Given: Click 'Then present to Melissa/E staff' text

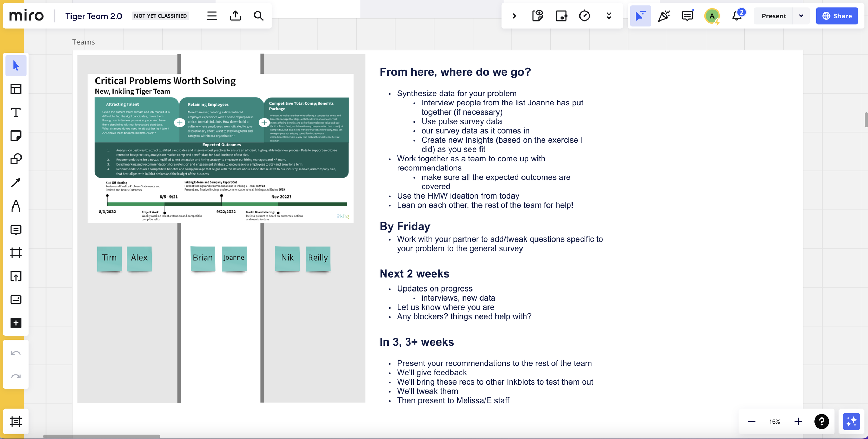Looking at the screenshot, I should tap(453, 400).
